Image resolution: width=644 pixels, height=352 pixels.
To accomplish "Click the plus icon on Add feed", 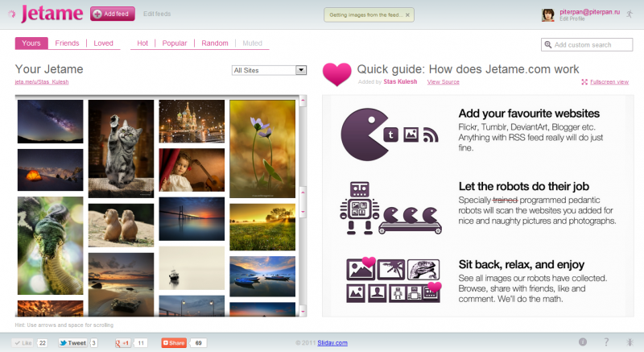I will pos(97,14).
